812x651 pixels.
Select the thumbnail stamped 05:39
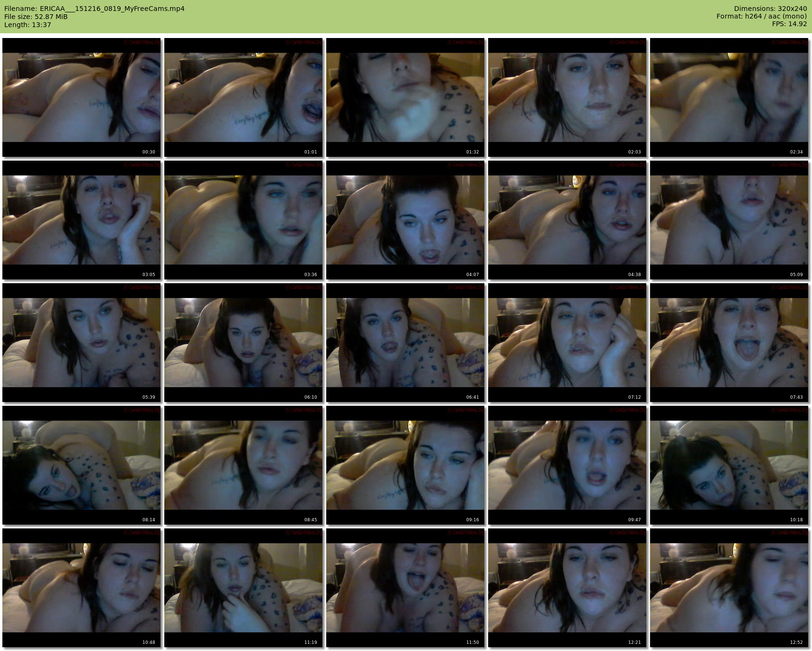[x=82, y=343]
